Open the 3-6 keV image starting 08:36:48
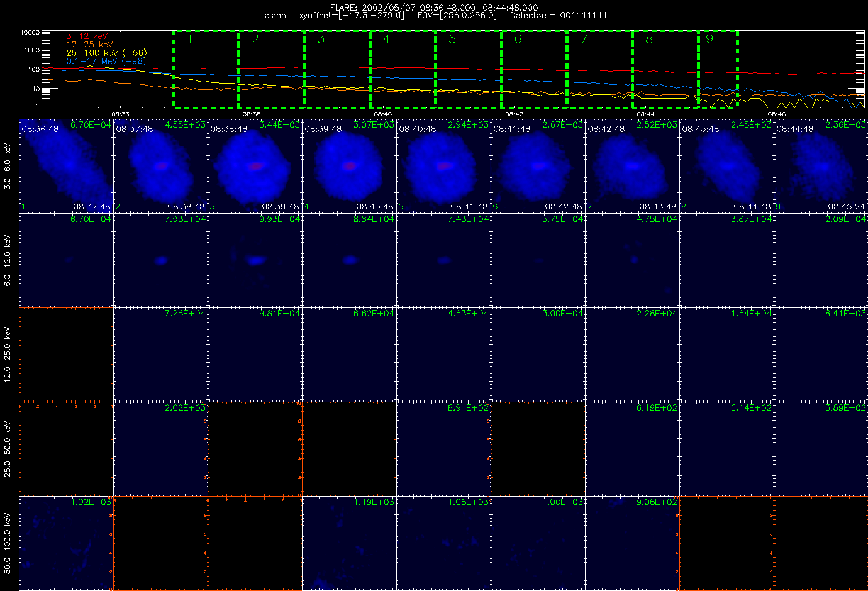The width and height of the screenshot is (868, 591). coord(67,165)
